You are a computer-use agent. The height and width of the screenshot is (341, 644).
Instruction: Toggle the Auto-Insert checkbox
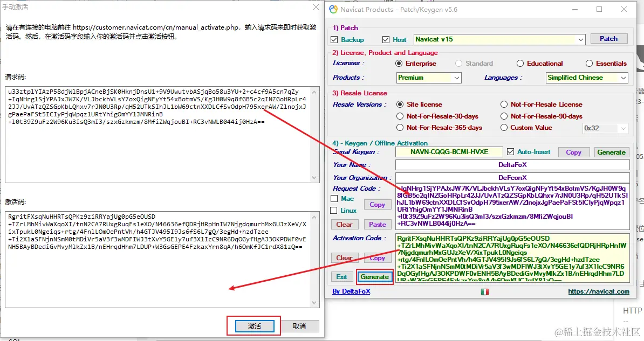(510, 152)
